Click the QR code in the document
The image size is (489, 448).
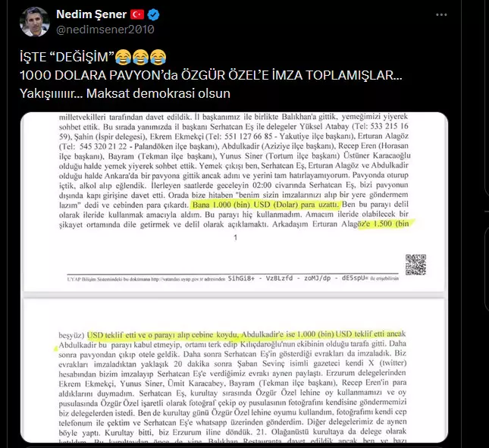(415, 265)
